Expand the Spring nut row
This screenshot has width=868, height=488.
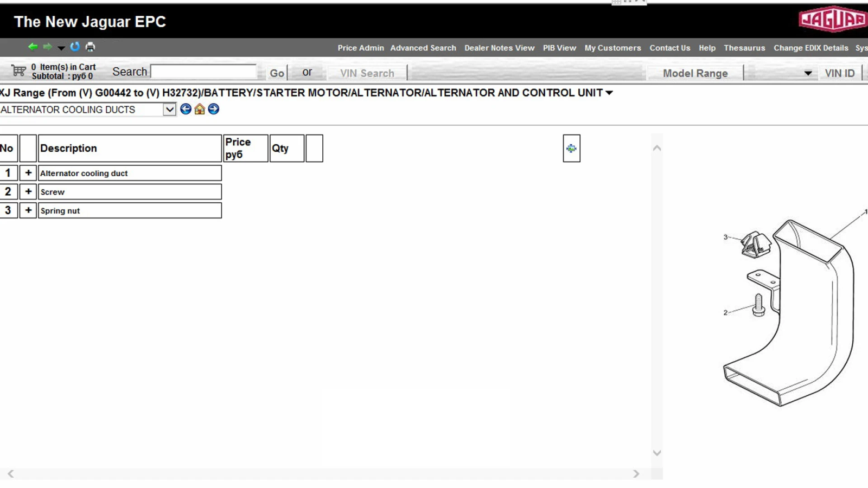coord(28,210)
